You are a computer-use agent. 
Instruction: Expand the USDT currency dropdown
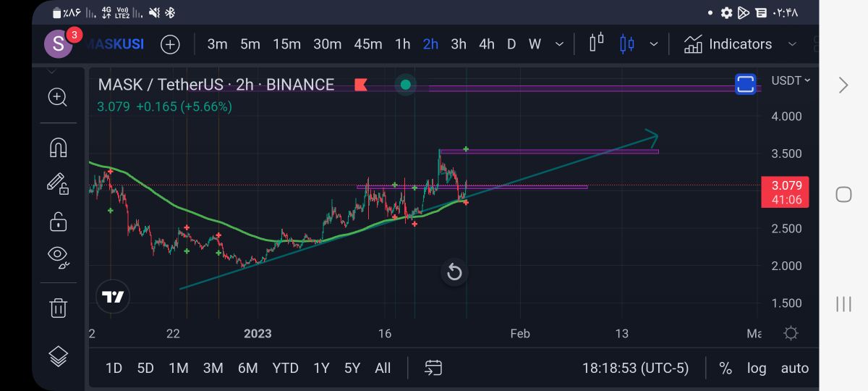click(791, 80)
